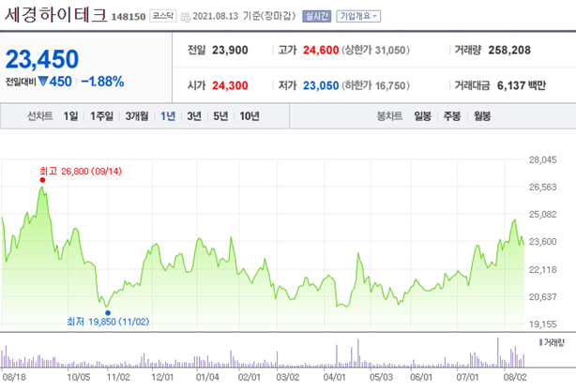Viewport: 576px width, 392px height.
Task: Click the 코스닥 market badge
Action: click(163, 16)
